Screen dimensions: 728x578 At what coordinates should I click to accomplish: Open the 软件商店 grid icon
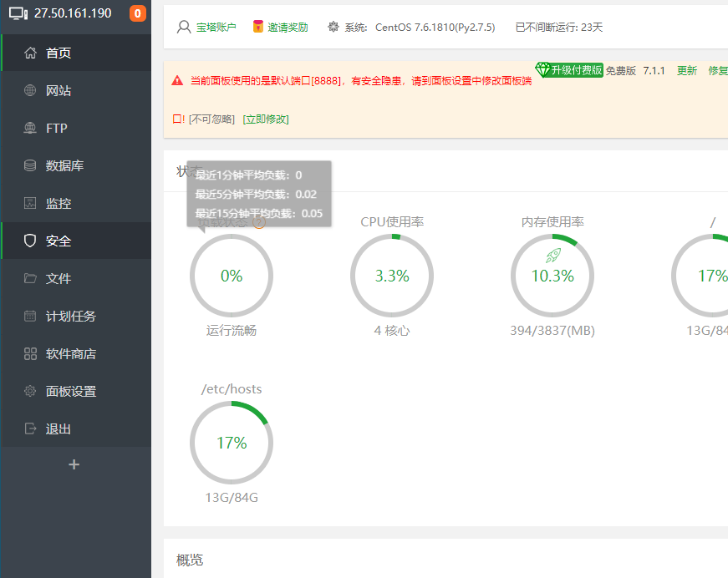pos(30,354)
